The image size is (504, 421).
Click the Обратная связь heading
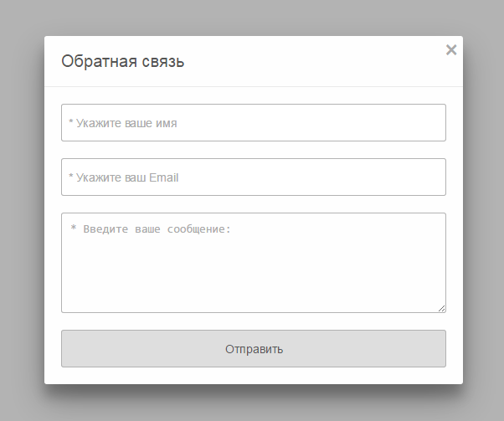[x=123, y=61]
